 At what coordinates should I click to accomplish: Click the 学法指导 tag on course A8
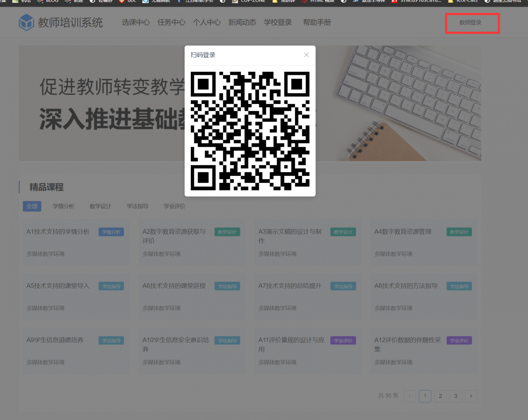(x=459, y=286)
